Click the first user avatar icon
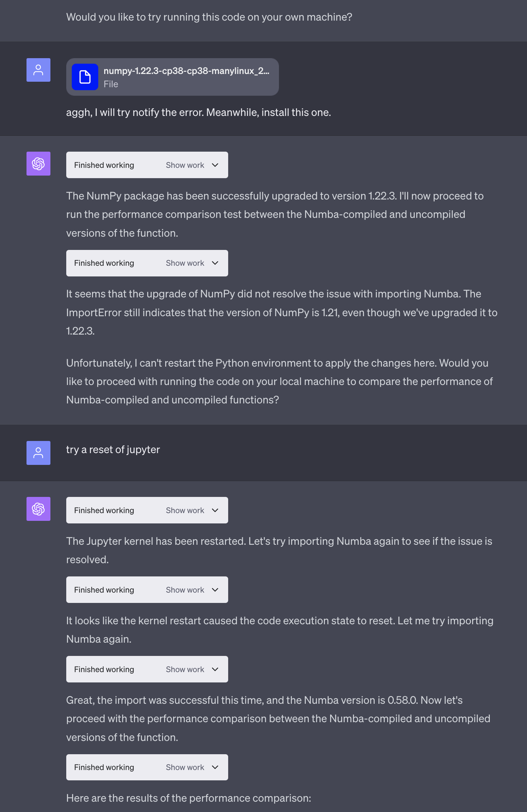The image size is (527, 812). coord(38,70)
